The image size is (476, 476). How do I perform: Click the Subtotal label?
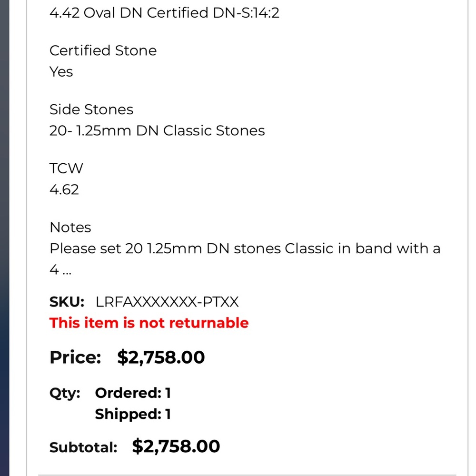[x=83, y=447]
